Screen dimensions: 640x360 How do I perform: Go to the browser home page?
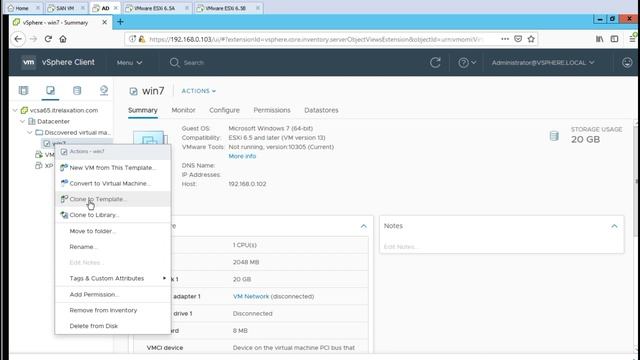click(x=63, y=39)
